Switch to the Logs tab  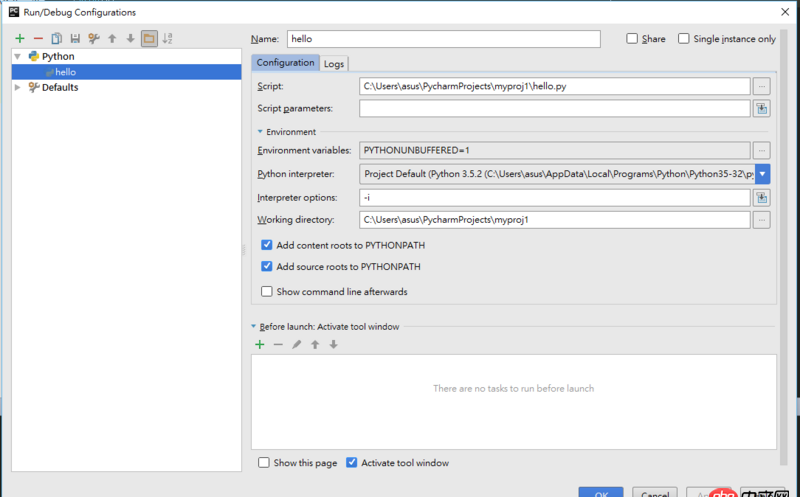click(x=334, y=64)
